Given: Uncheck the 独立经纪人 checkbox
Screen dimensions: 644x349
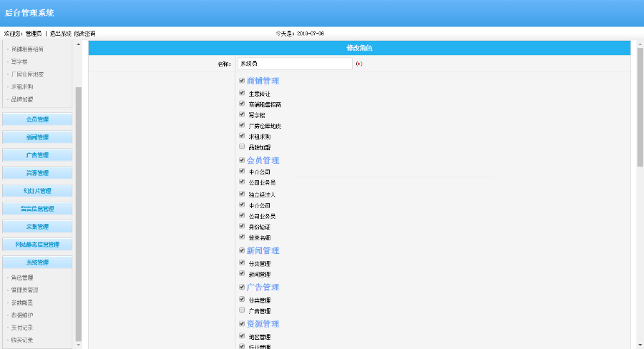Looking at the screenshot, I should 242,193.
